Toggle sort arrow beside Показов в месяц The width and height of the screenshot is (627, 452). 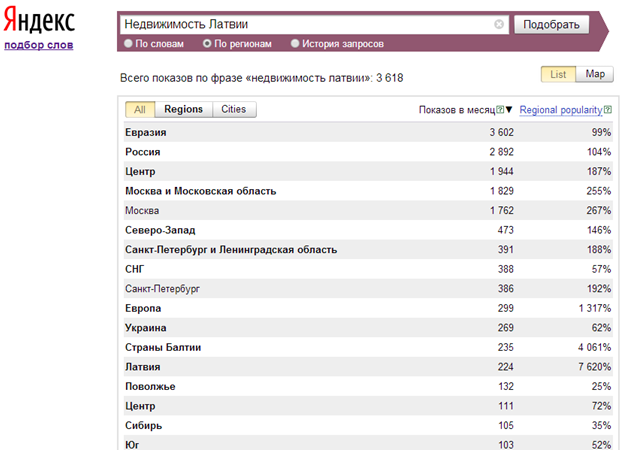click(x=509, y=110)
